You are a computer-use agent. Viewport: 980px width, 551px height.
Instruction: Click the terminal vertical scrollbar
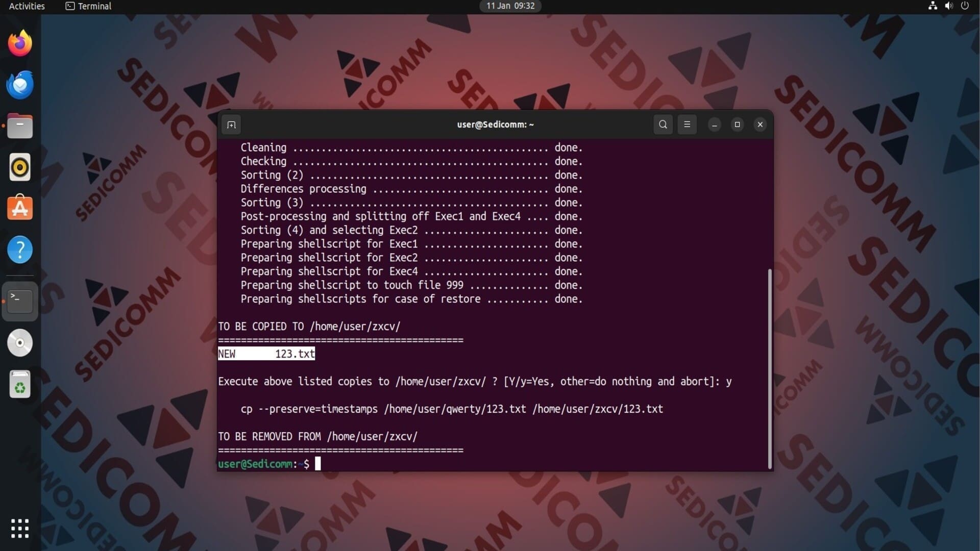pos(770,367)
